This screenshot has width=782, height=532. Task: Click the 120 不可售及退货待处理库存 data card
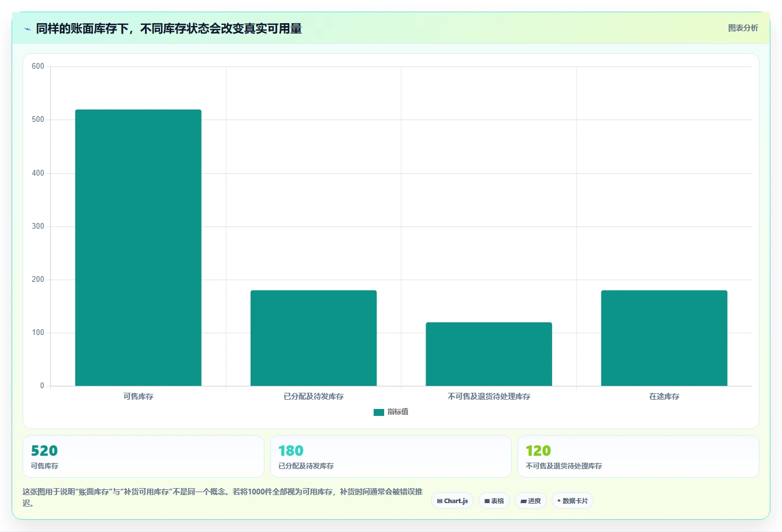tap(638, 456)
